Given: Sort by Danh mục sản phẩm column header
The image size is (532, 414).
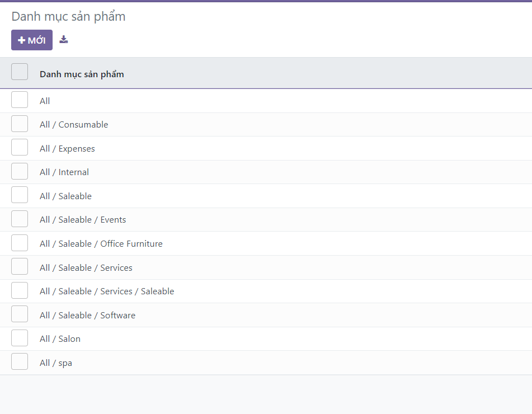Looking at the screenshot, I should pos(82,74).
